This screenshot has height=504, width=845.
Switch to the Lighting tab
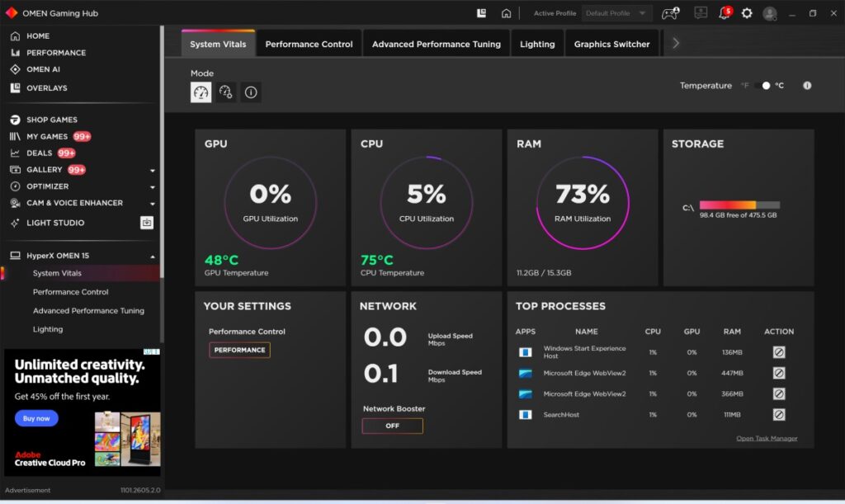(x=537, y=44)
